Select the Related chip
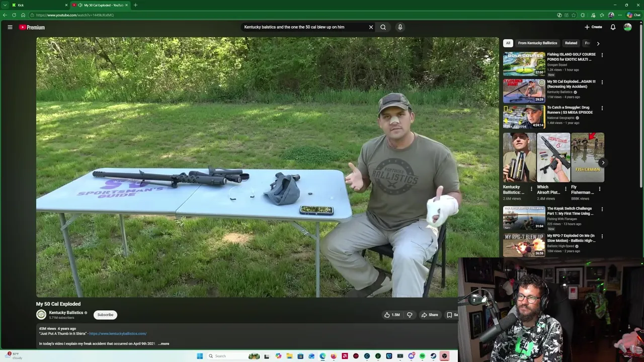The height and width of the screenshot is (362, 644). pyautogui.click(x=571, y=43)
